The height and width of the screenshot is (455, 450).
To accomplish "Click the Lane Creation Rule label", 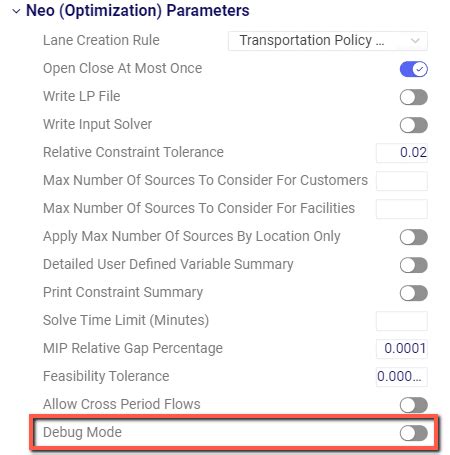I will (101, 40).
